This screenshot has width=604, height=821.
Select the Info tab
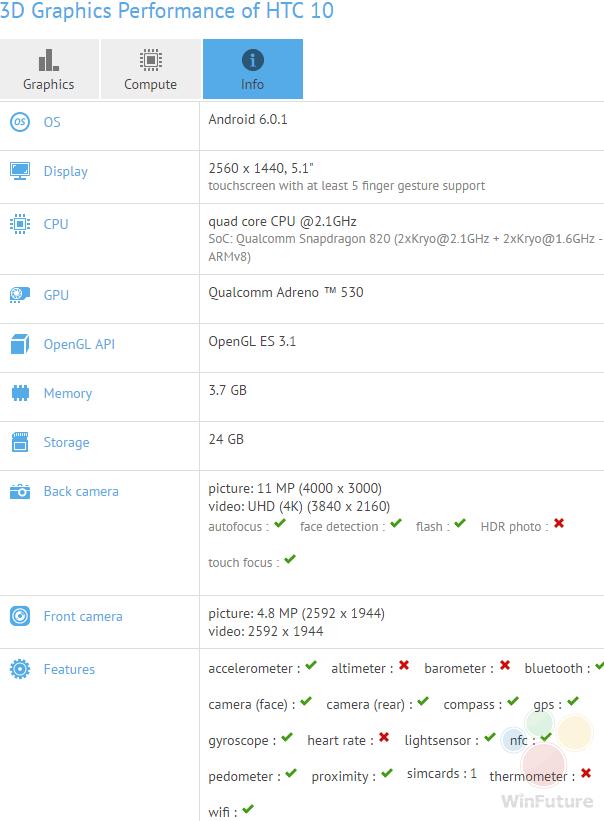tap(253, 69)
